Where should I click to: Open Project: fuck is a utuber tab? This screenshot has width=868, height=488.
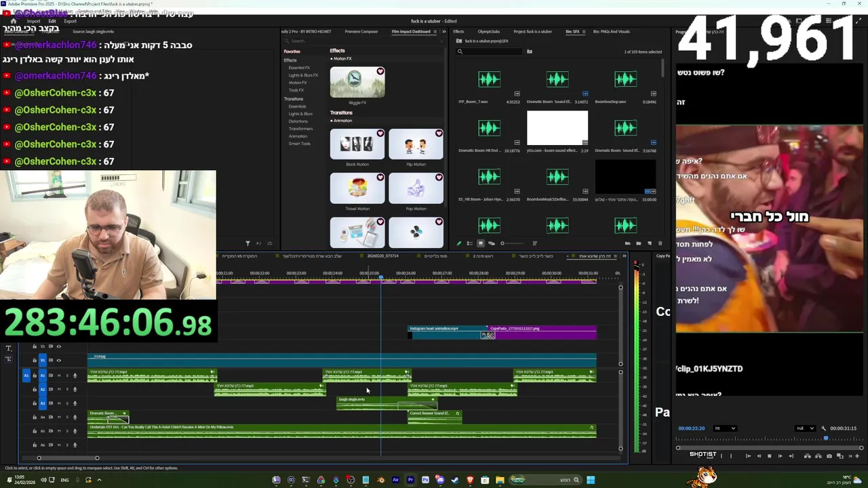tap(532, 32)
